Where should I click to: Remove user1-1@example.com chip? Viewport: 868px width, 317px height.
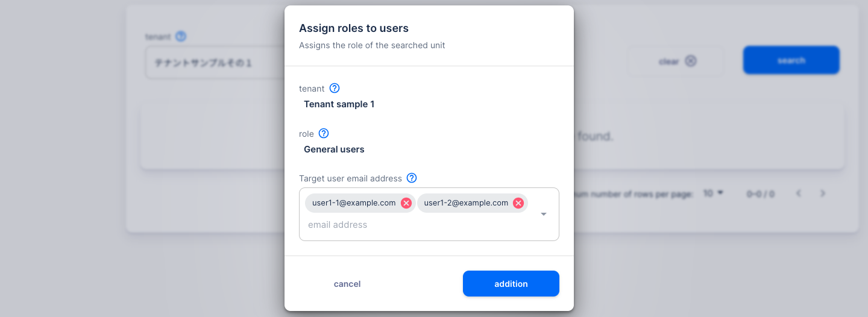(x=406, y=203)
